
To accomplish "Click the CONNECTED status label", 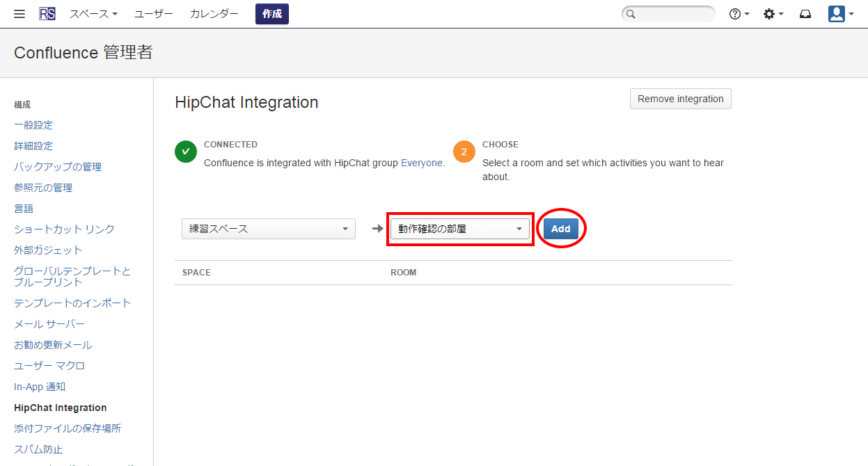I will pyautogui.click(x=230, y=145).
